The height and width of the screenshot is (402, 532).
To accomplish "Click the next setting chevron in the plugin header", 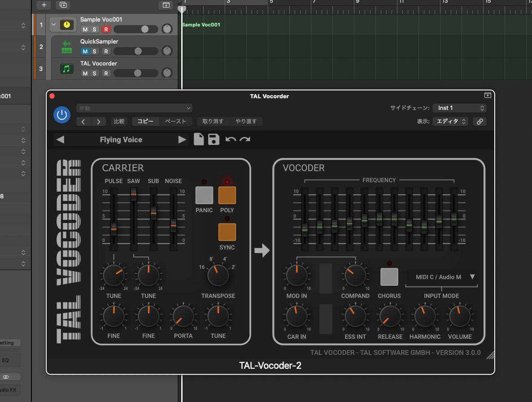I will coord(99,122).
